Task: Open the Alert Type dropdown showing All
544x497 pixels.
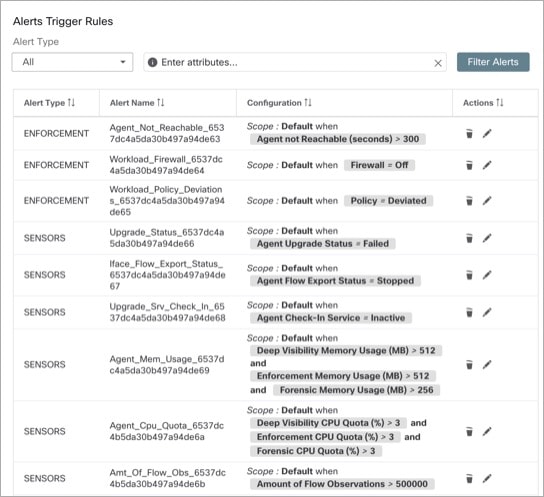Action: [72, 62]
